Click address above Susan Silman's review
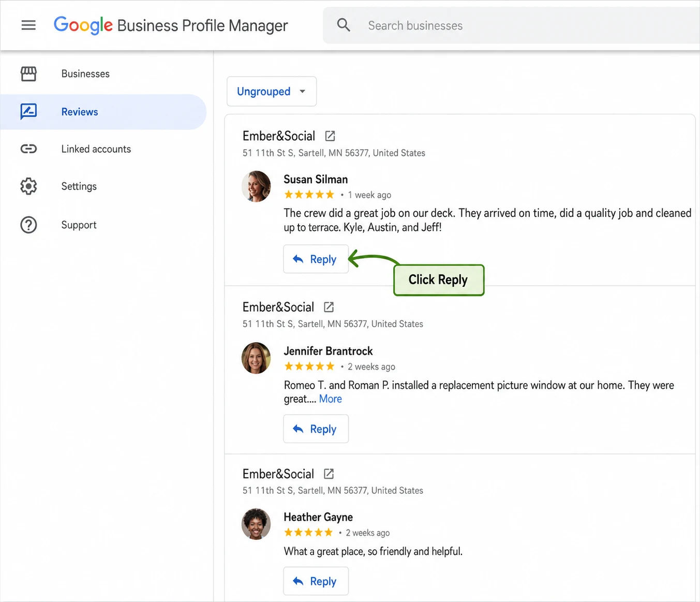The width and height of the screenshot is (700, 602). click(334, 153)
